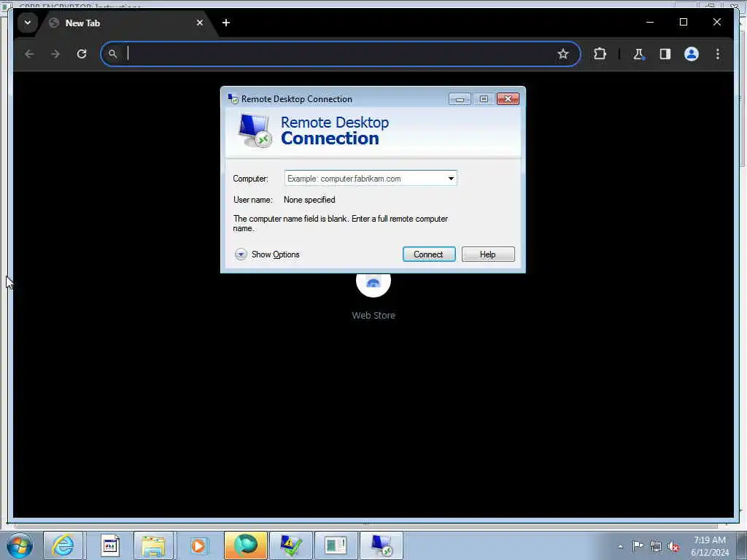The image size is (747, 560).
Task: Open a new browser tab with plus
Action: click(226, 23)
